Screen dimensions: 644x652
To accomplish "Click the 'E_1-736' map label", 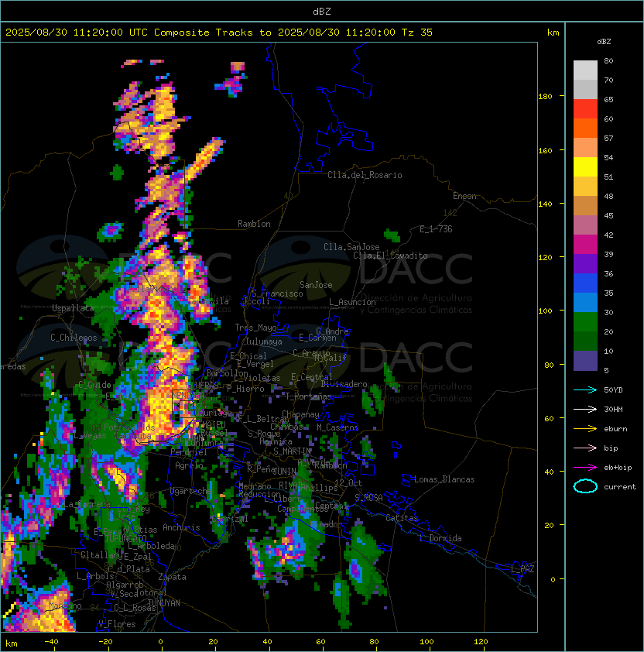I will [x=436, y=229].
